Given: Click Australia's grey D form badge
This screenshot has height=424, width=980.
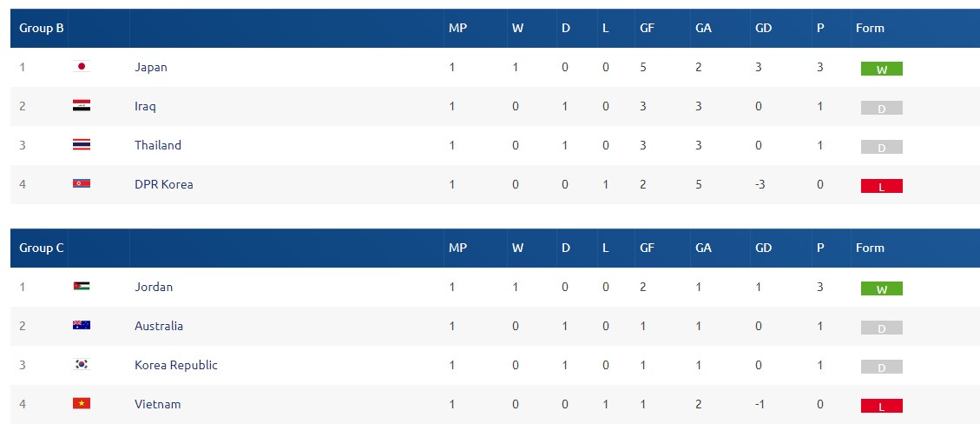Looking at the screenshot, I should coord(881,328).
